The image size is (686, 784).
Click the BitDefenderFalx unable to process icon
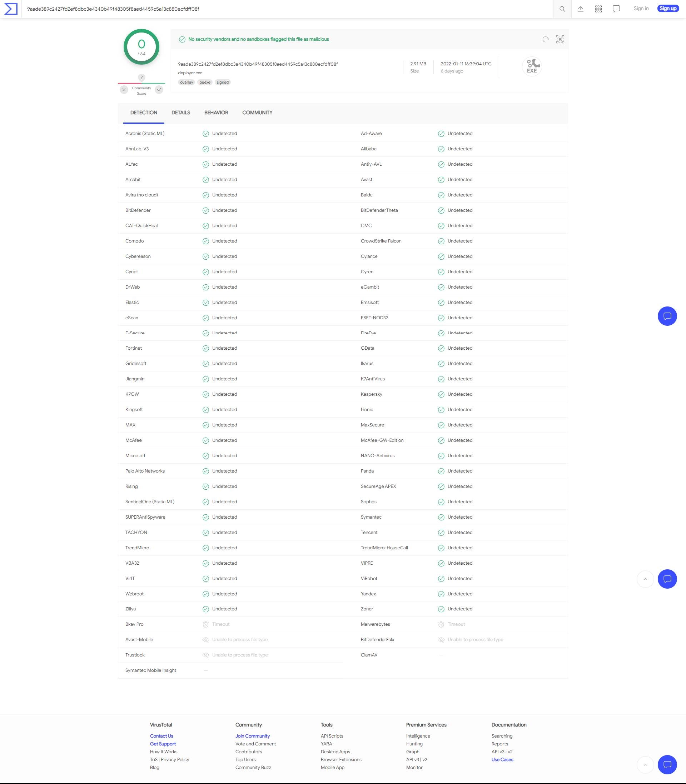click(x=441, y=639)
